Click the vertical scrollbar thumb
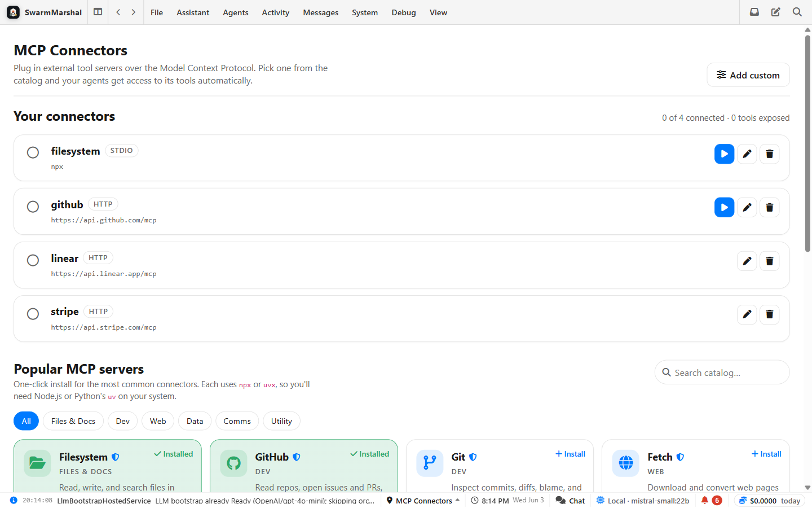Screen dimensions: 812x508 [x=807, y=144]
